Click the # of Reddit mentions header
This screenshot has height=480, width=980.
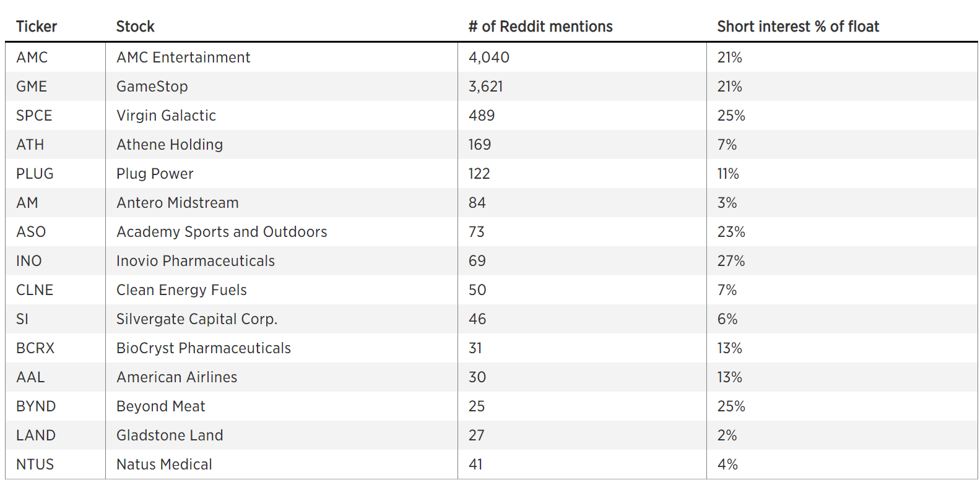pyautogui.click(x=540, y=27)
